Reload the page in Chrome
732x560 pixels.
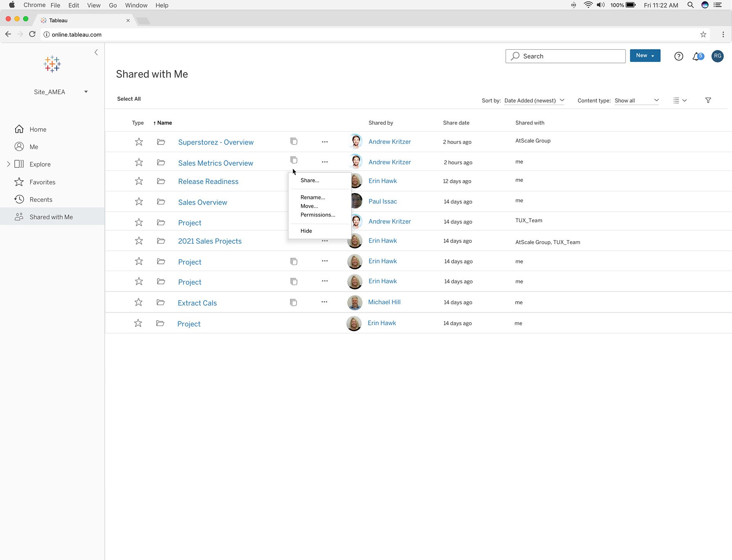(x=32, y=34)
